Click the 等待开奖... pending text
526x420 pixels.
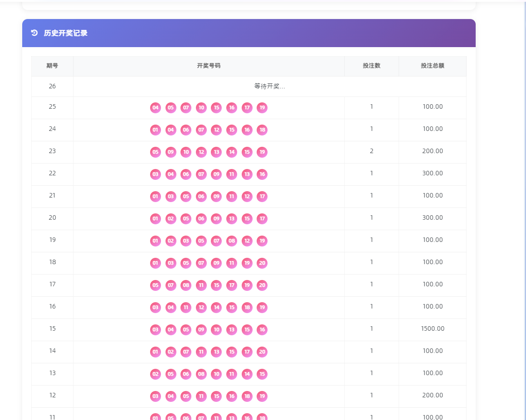point(269,87)
